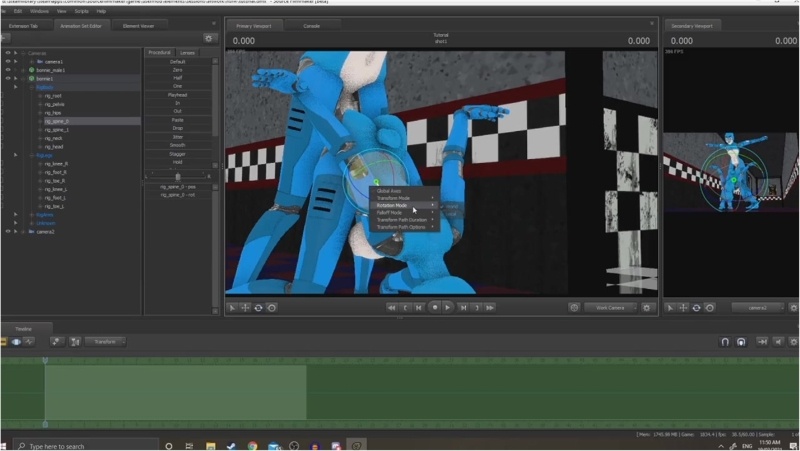The width and height of the screenshot is (800, 451).
Task: Click the procedural preset strength slider
Action: click(178, 176)
